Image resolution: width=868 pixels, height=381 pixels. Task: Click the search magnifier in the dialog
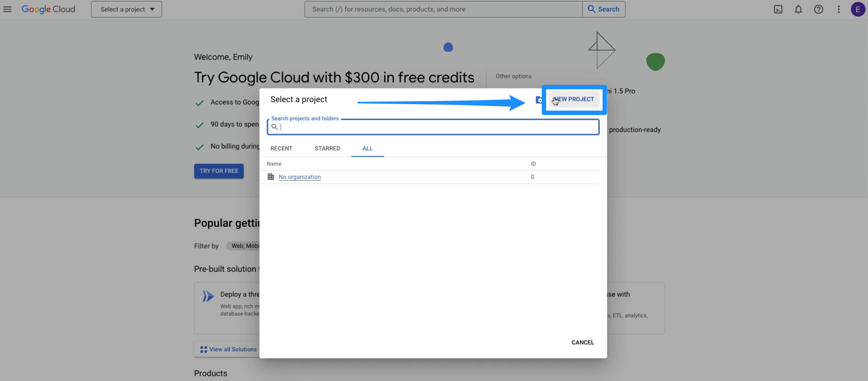(x=275, y=127)
